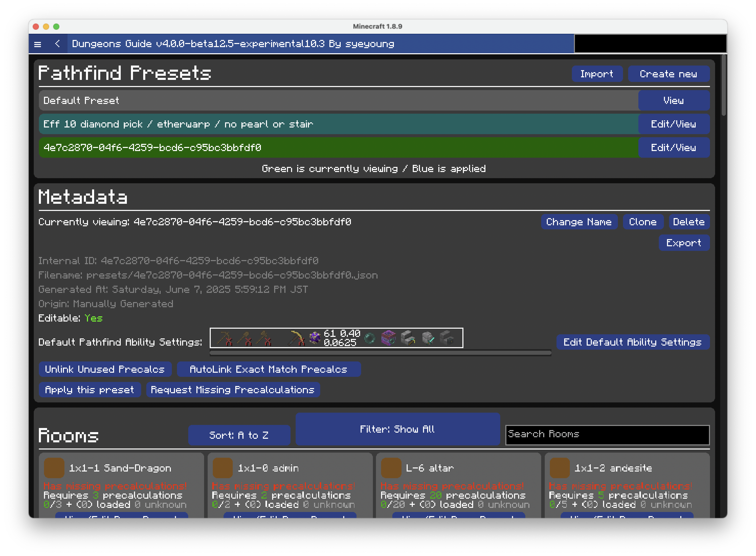Navigate back with the arrow chevron
The image size is (756, 556).
coord(58,44)
